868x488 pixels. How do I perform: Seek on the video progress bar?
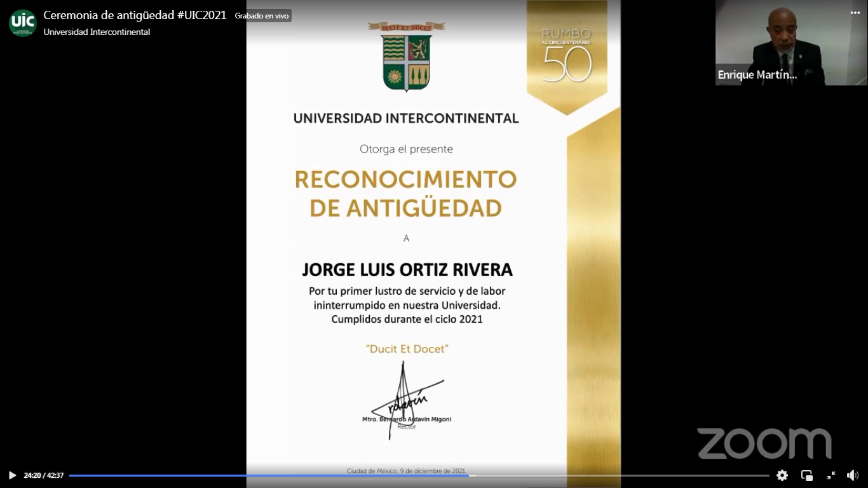[x=419, y=475]
